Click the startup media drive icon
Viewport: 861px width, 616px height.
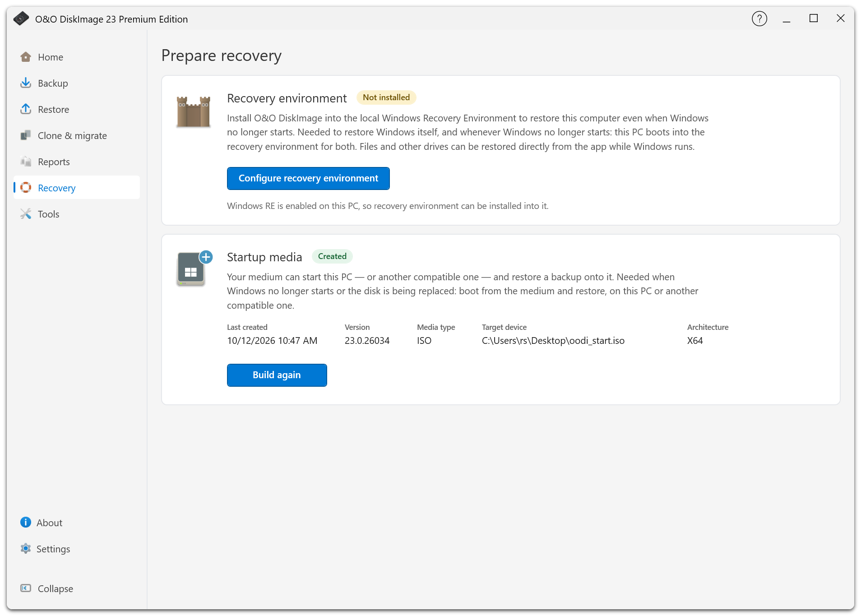pos(194,268)
